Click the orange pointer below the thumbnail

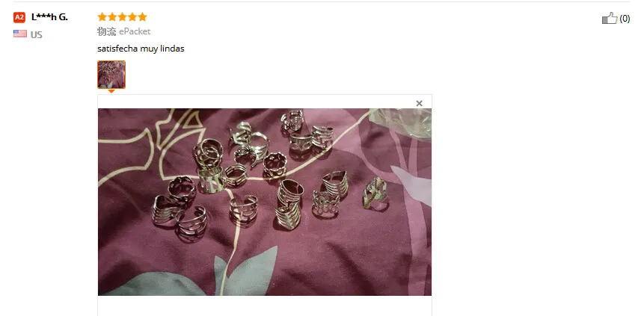[x=111, y=91]
